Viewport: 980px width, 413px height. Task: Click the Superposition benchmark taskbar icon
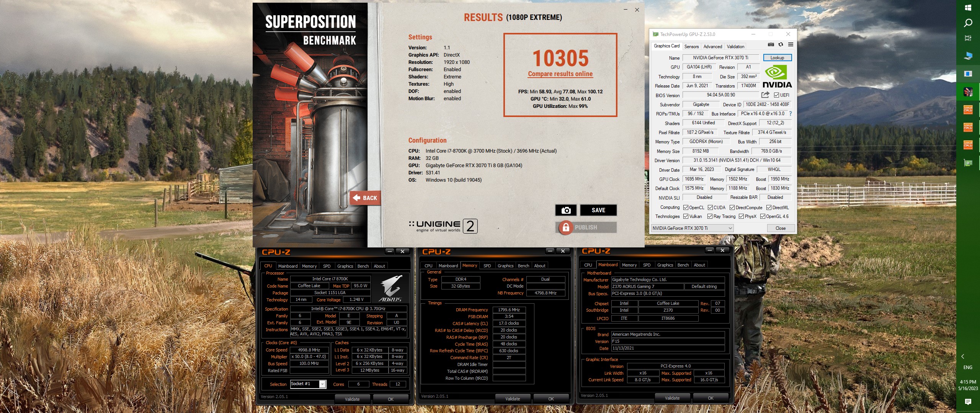point(968,92)
